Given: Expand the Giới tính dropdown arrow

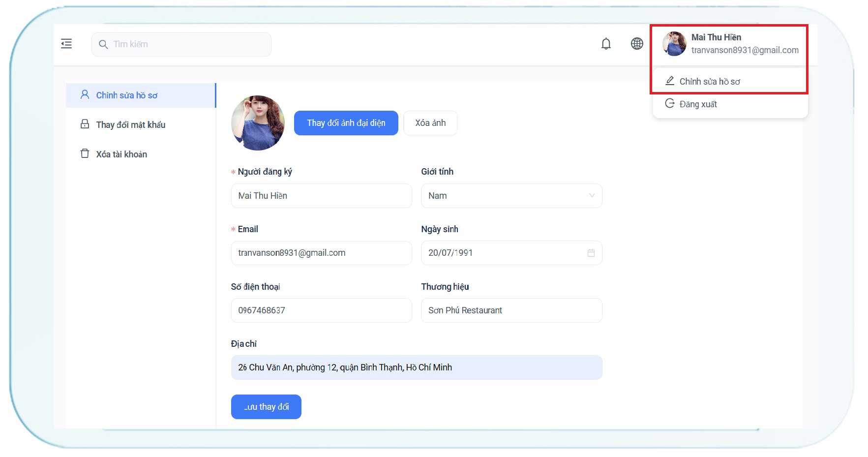Looking at the screenshot, I should (x=592, y=196).
